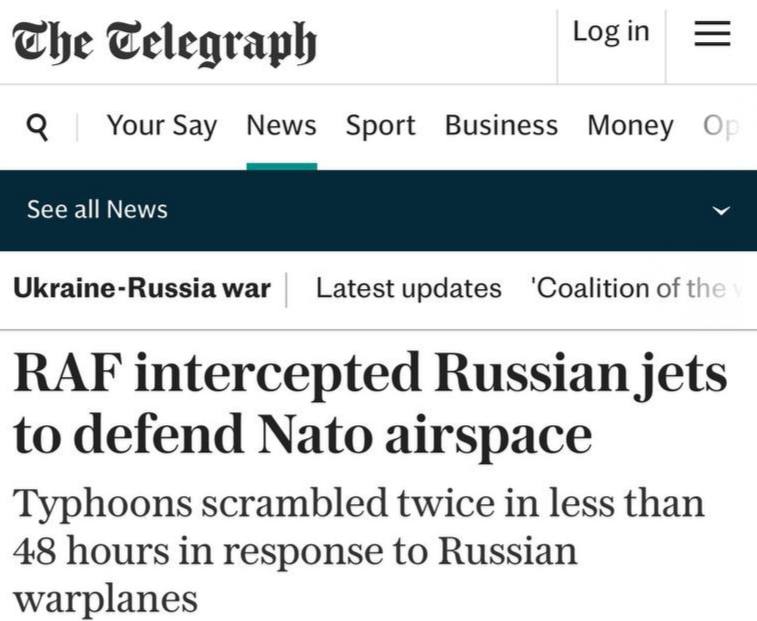757x621 pixels.
Task: Click the See all News label
Action: 97,210
